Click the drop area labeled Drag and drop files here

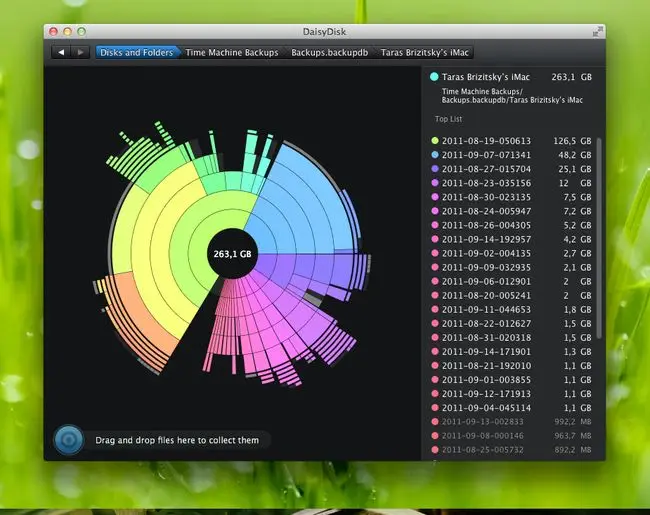(177, 440)
